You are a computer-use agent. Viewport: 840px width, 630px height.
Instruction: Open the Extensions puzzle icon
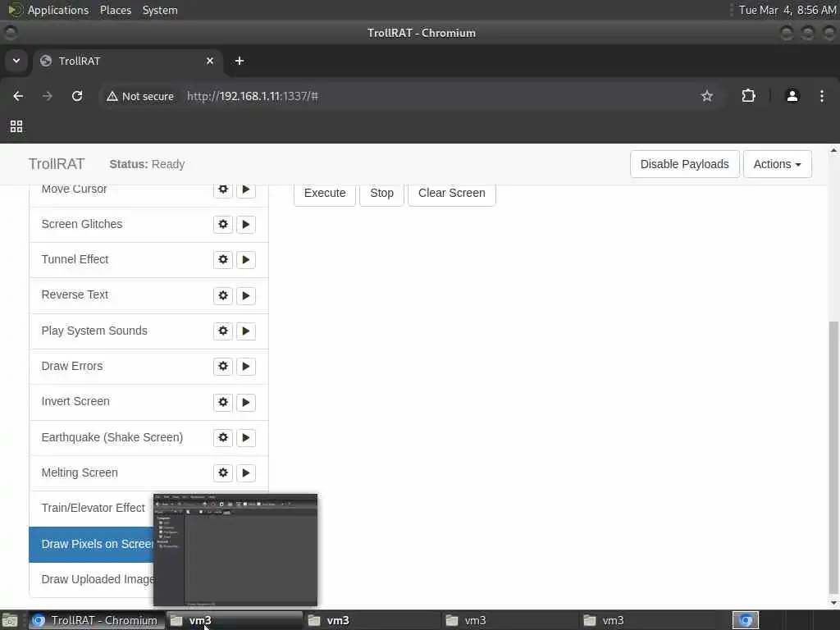point(748,96)
